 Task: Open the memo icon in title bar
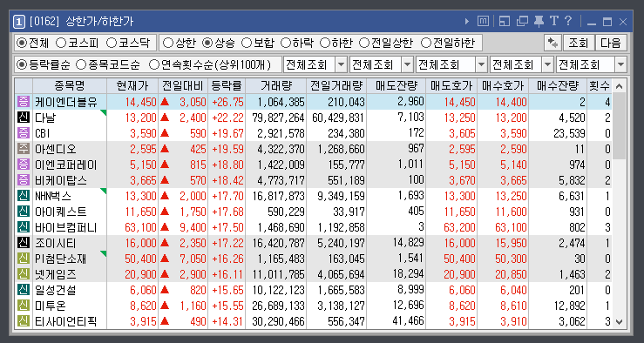(483, 22)
